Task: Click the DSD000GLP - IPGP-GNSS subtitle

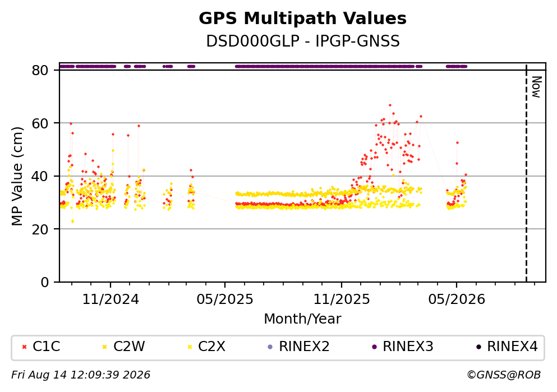Action: (x=303, y=41)
